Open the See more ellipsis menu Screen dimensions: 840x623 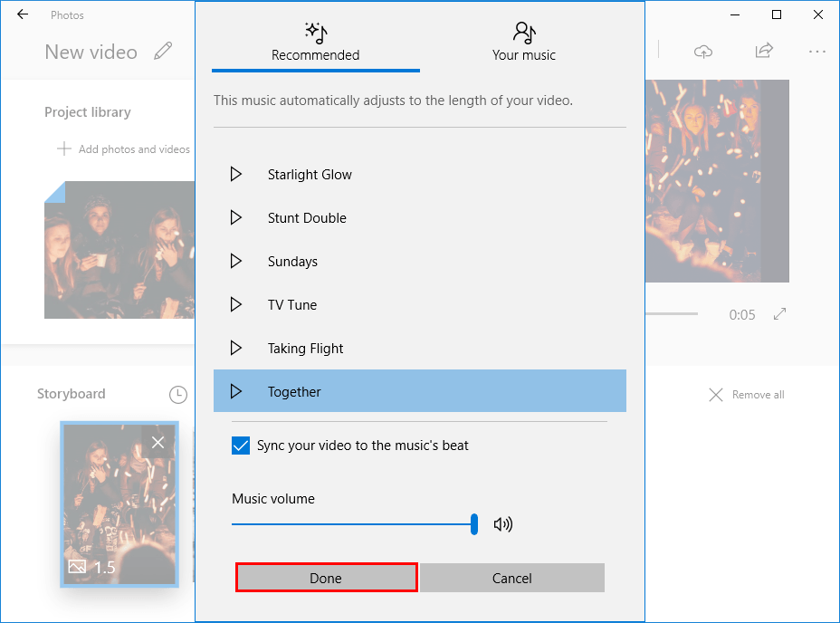pos(817,52)
